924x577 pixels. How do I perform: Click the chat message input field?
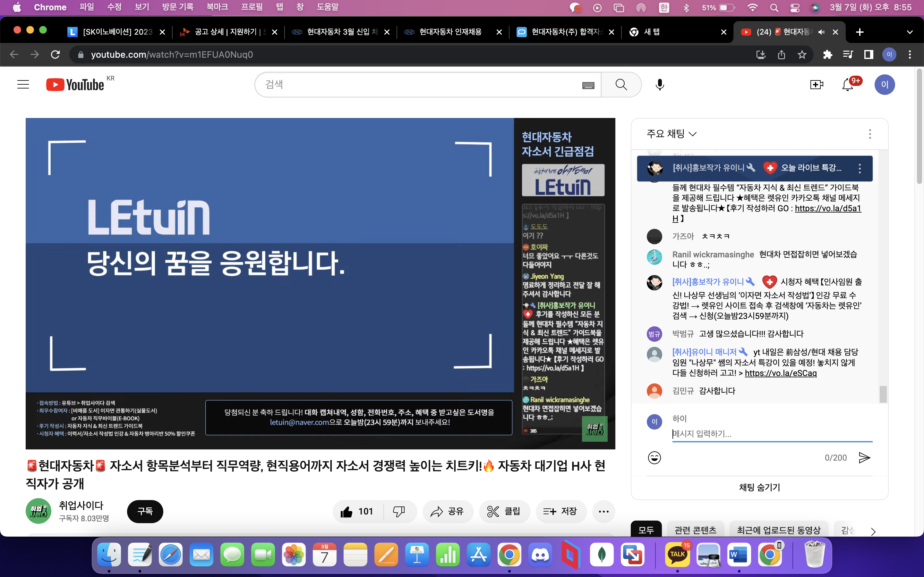coord(771,434)
